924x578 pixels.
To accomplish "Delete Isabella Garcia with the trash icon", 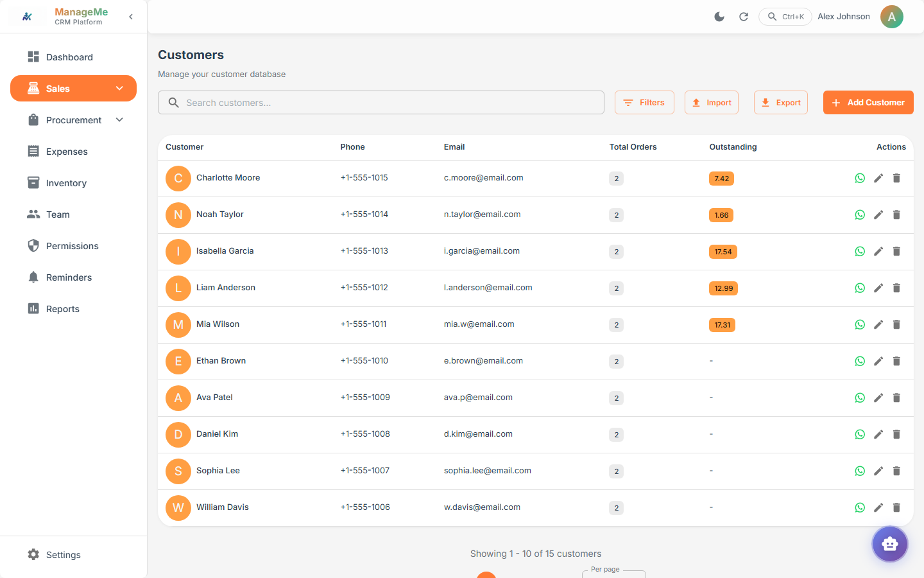I will (x=896, y=252).
